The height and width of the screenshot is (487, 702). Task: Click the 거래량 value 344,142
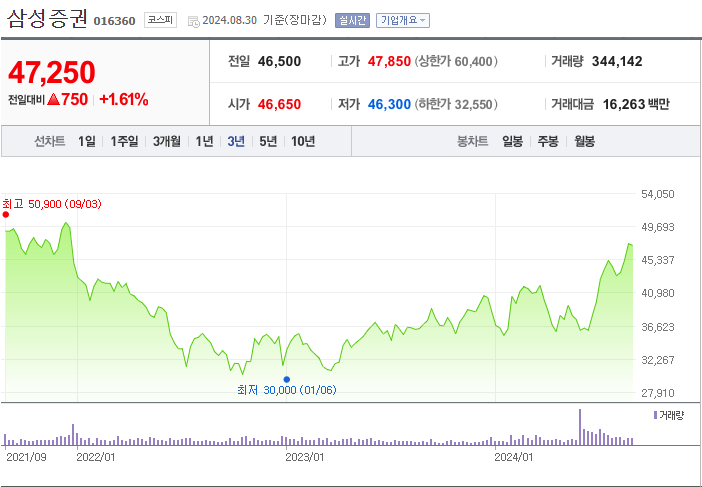click(x=617, y=61)
